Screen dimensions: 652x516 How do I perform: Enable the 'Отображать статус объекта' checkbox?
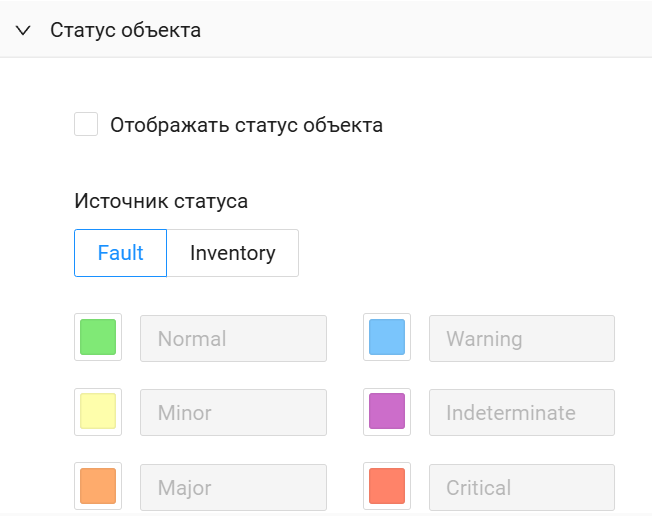[x=86, y=125]
